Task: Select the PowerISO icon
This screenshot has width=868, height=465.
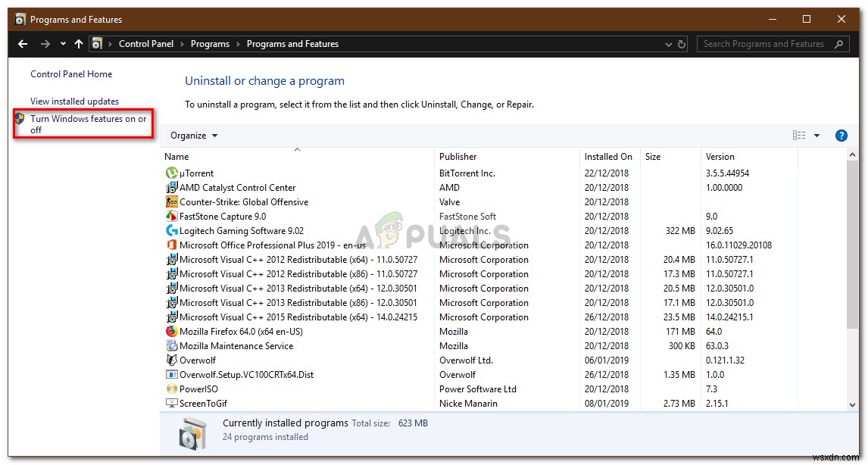Action: [x=171, y=389]
